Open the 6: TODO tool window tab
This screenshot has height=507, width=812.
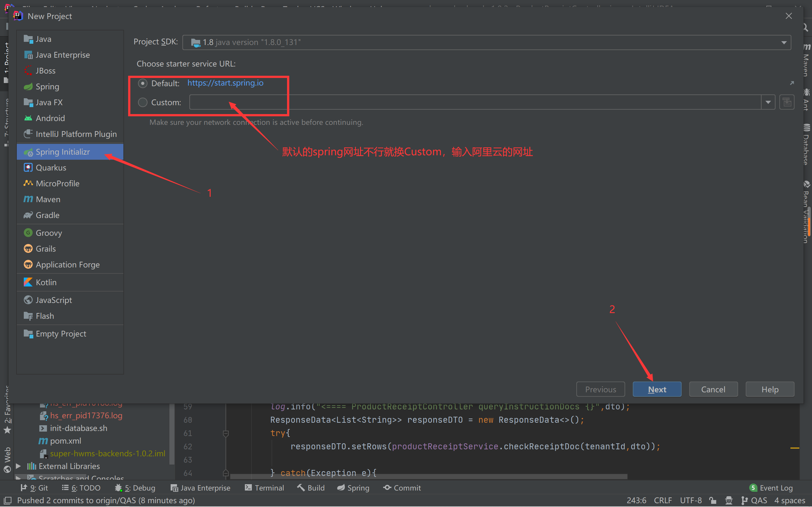81,488
